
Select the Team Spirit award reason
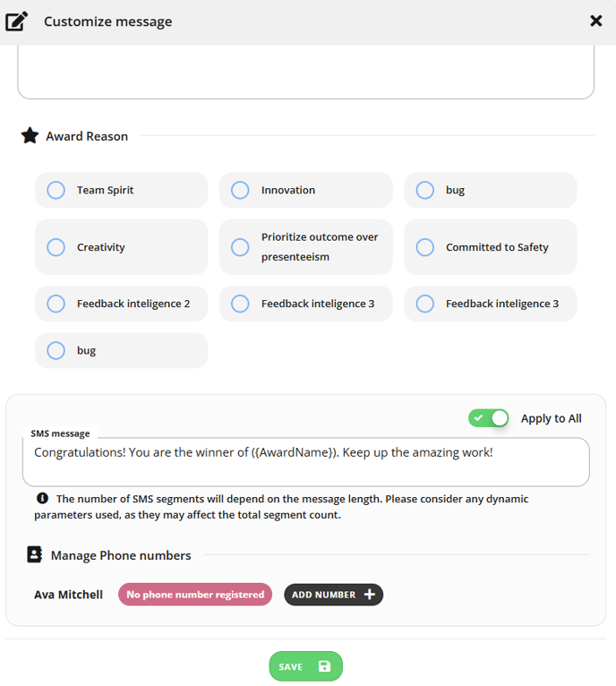121,190
